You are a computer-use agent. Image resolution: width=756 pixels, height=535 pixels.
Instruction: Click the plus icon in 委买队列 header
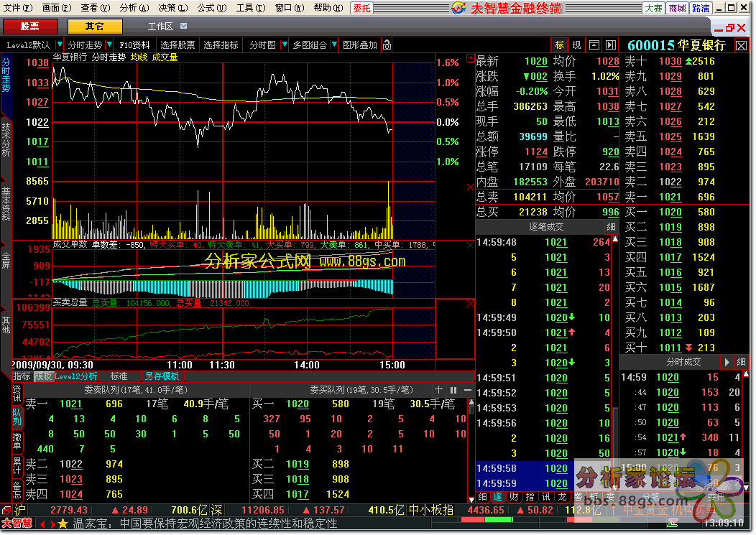pyautogui.click(x=438, y=389)
